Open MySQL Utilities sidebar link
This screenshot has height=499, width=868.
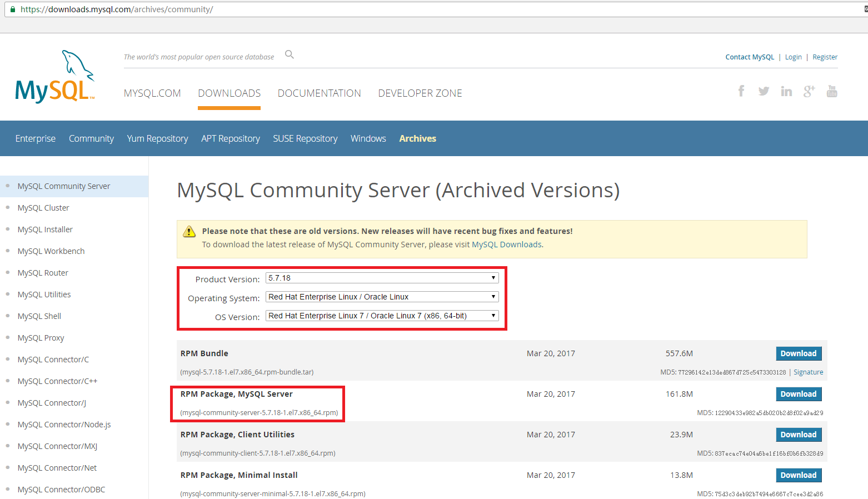[44, 295]
